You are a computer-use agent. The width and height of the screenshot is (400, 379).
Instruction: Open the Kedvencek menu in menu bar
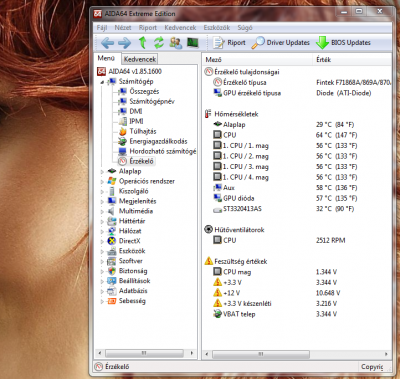tap(180, 28)
